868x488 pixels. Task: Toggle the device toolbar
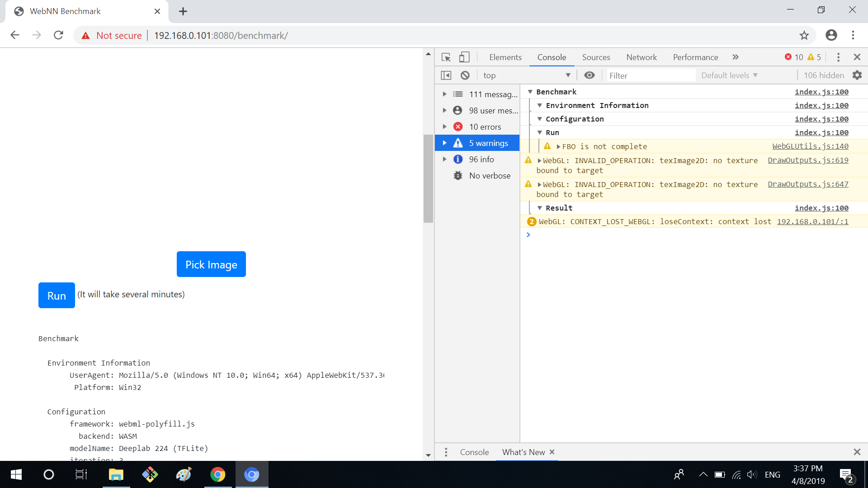pos(464,57)
